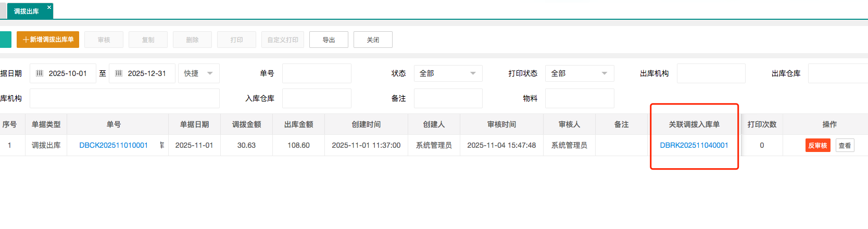Select cell 2025-11-04 15:47:48 audit time
Screen dimensions: 868x229
[501, 145]
